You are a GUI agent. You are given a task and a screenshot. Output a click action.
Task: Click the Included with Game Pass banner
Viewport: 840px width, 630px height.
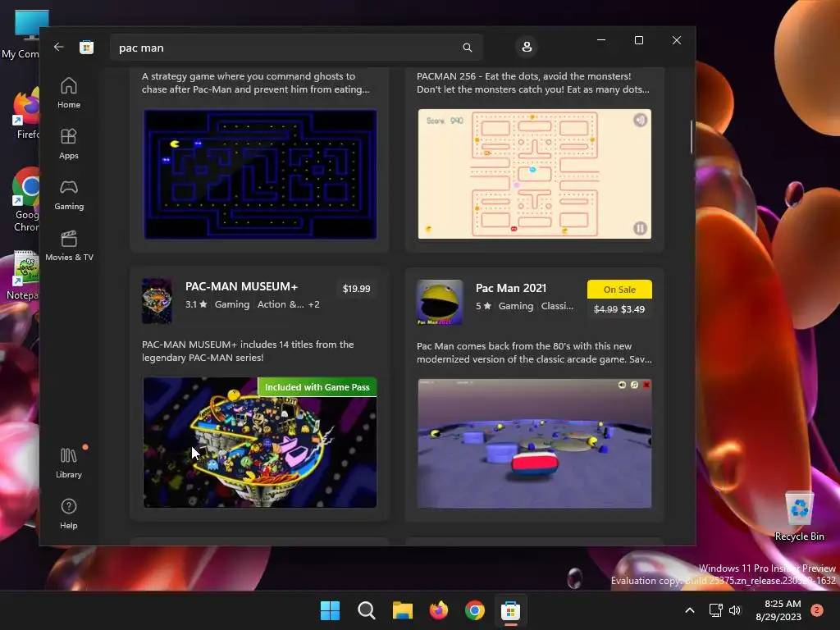point(317,387)
